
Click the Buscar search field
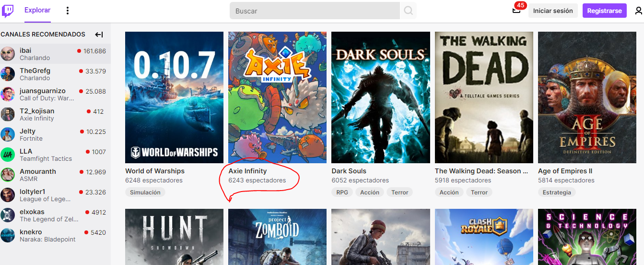pos(315,11)
